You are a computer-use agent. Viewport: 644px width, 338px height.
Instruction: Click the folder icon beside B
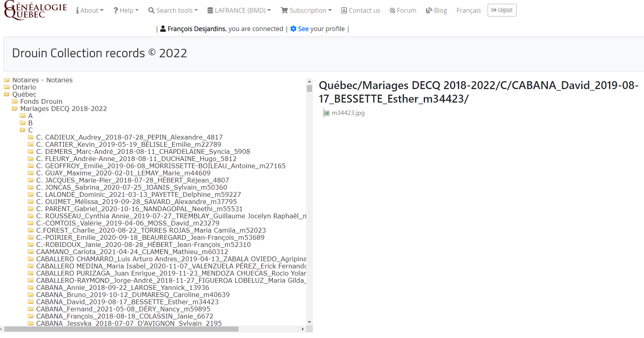pos(23,123)
